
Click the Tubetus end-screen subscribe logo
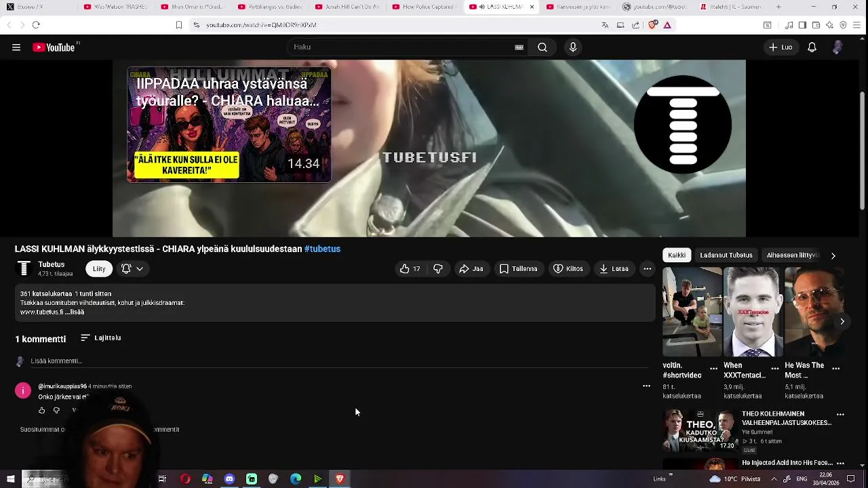pos(683,125)
